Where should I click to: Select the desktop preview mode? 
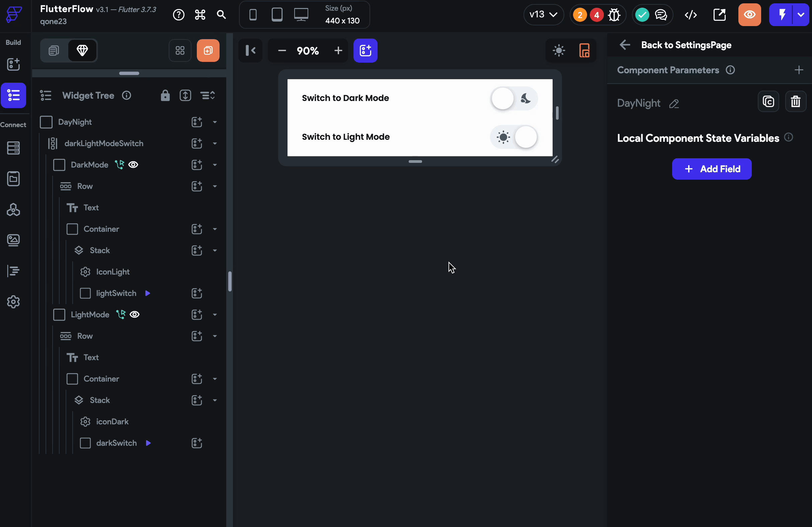(301, 15)
